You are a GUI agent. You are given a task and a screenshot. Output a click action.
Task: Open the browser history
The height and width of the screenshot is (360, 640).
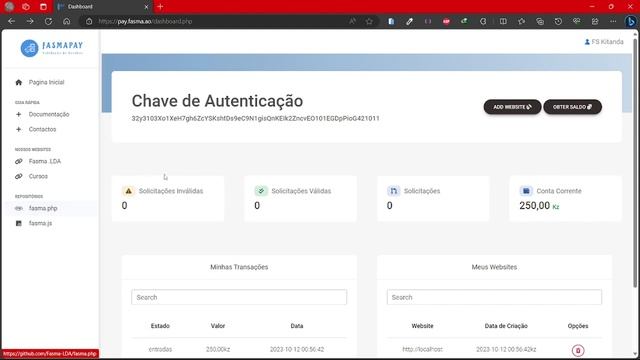click(558, 21)
